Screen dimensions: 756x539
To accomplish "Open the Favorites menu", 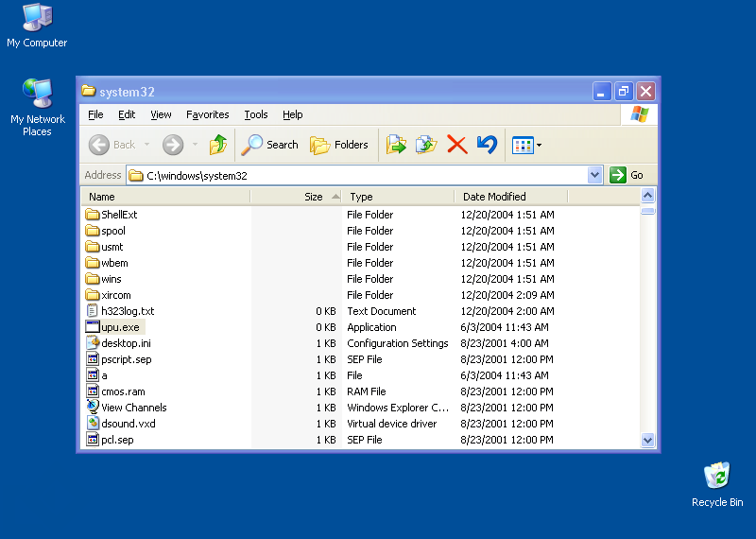I will tap(207, 114).
